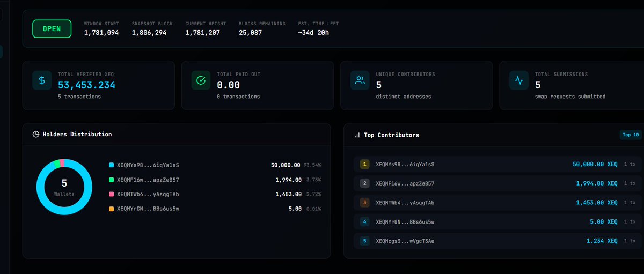This screenshot has width=644, height=274.
Task: Click the 93.54% share percentage
Action: (312, 165)
